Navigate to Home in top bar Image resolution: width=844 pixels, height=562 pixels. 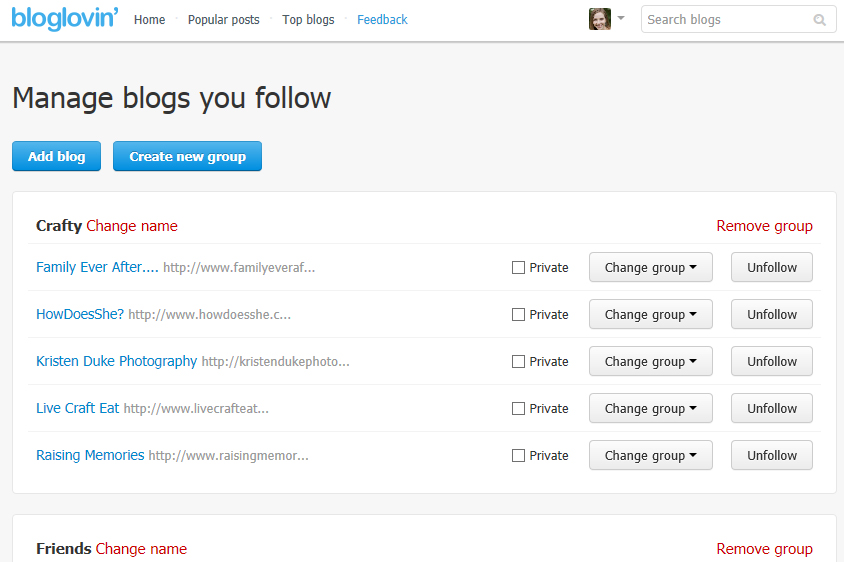149,20
